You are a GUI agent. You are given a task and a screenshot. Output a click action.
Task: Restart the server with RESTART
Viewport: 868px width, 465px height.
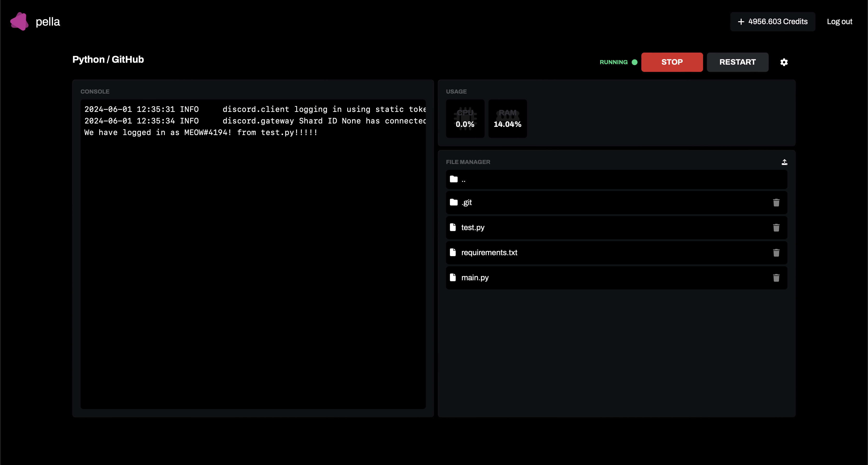point(738,62)
